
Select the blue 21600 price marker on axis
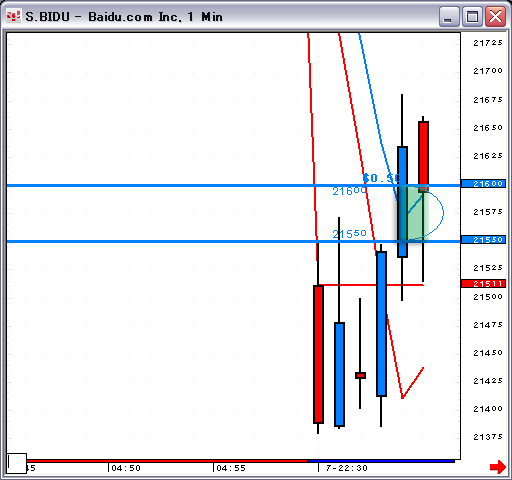[x=484, y=184]
